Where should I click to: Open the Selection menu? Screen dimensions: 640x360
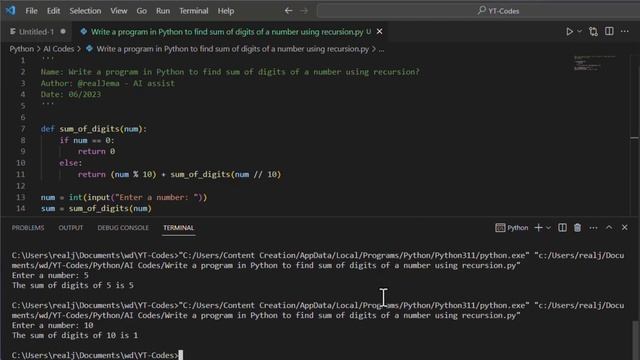(x=85, y=11)
